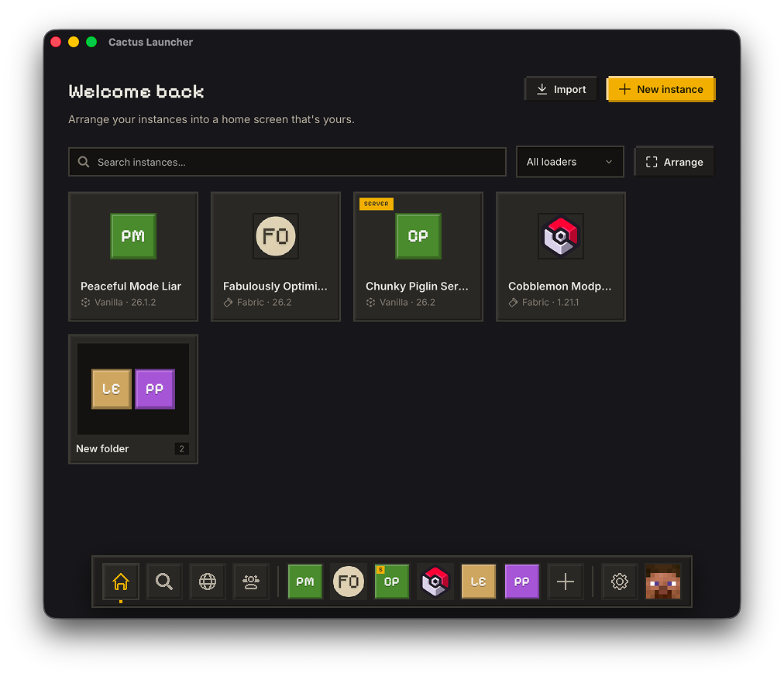Open the magnifier search icon in dock
This screenshot has height=676, width=784.
point(164,581)
